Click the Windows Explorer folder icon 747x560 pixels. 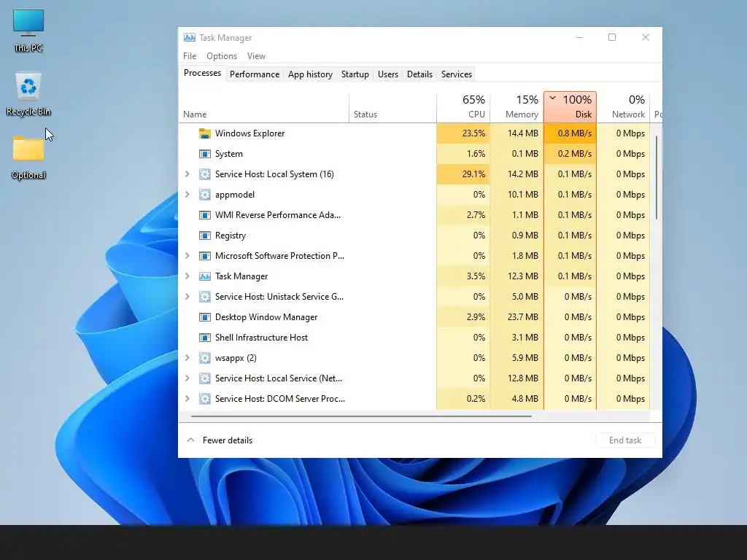pyautogui.click(x=205, y=133)
